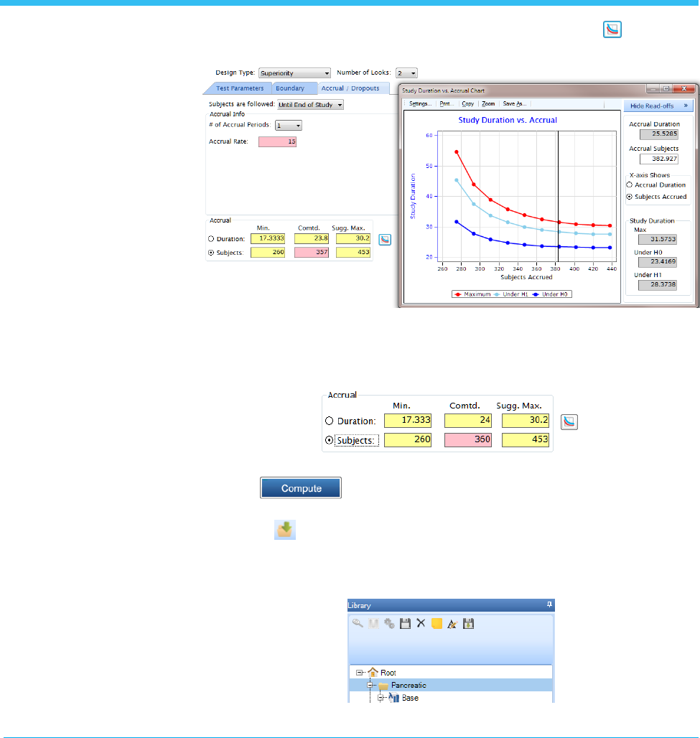Click the Library rename pencil icon
700x738 pixels.
(x=452, y=624)
